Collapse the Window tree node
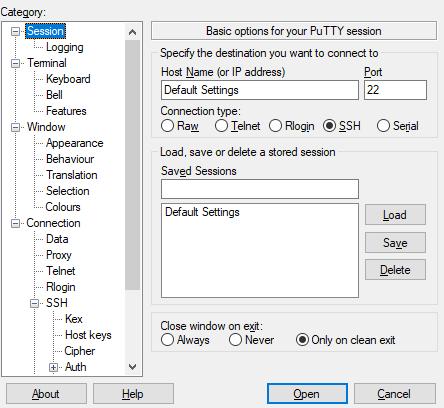 click(x=15, y=127)
